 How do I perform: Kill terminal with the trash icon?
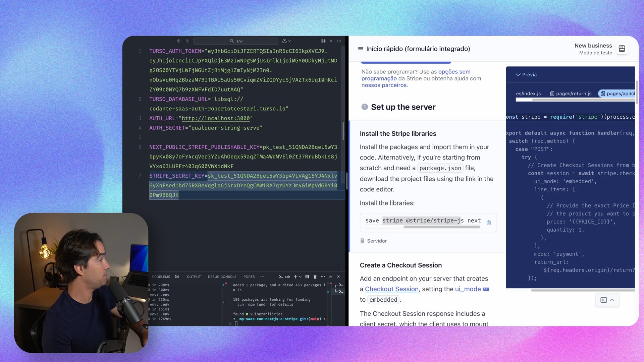(x=315, y=277)
